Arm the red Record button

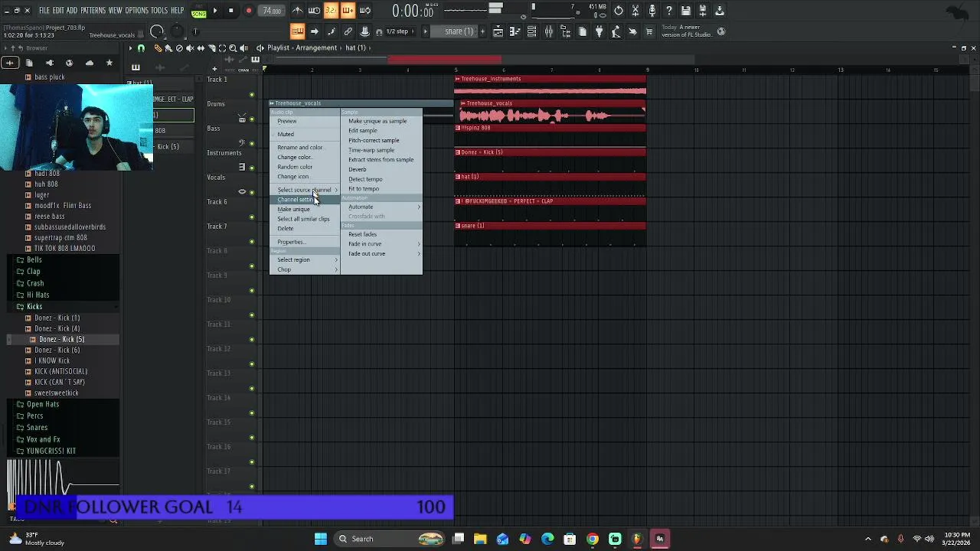(249, 11)
